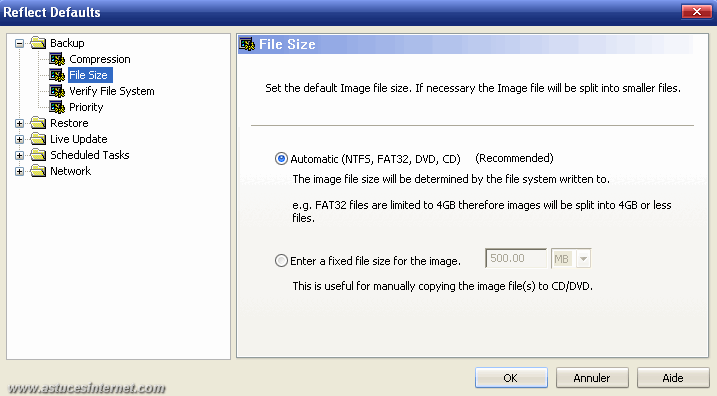Select the fixed file size radio option

281,261
